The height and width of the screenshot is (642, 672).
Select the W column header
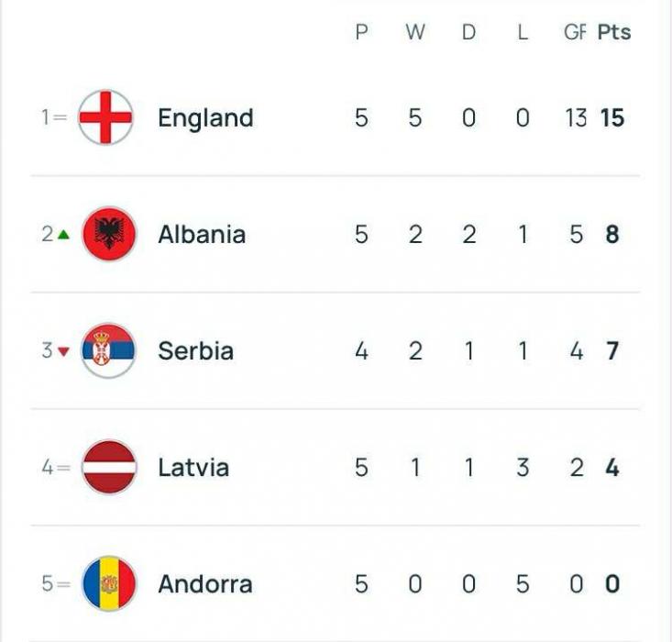click(x=415, y=32)
